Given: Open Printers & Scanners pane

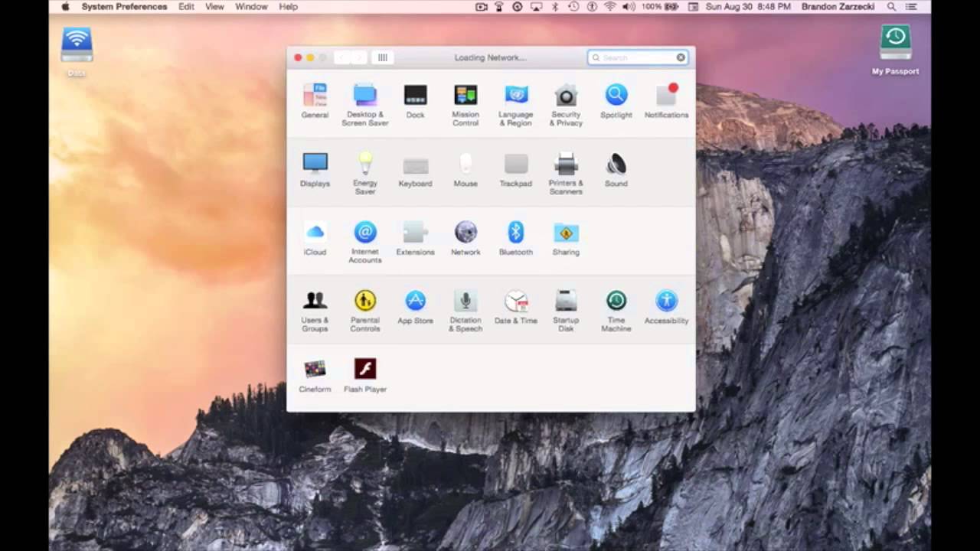Looking at the screenshot, I should point(566,174).
